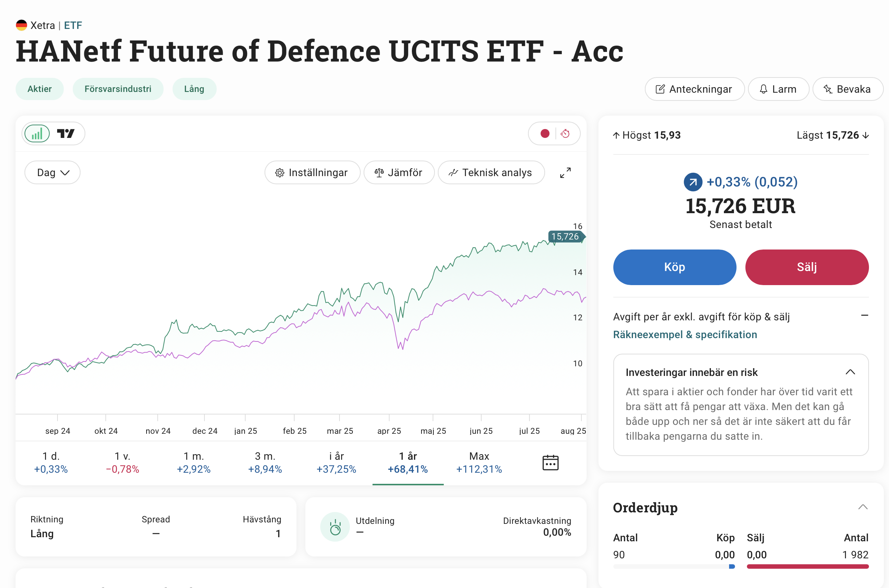The image size is (889, 588).
Task: Open Anteckningar notes
Action: click(x=694, y=89)
